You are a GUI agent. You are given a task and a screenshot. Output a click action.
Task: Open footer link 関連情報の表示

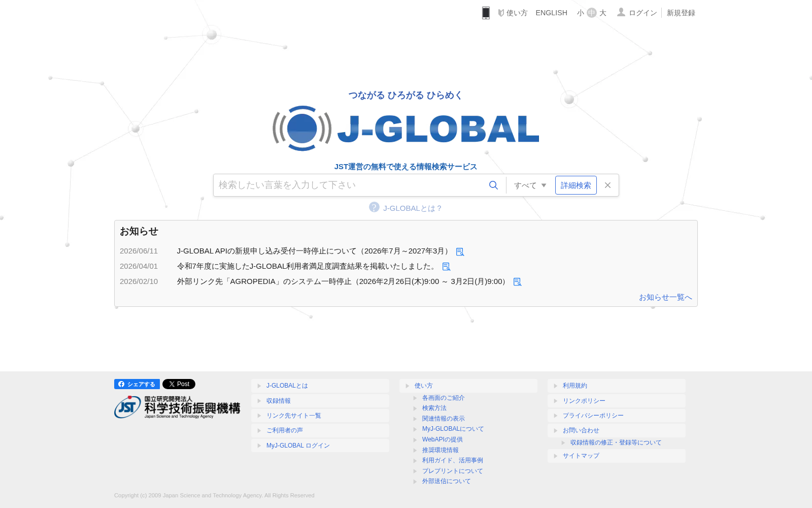(443, 419)
